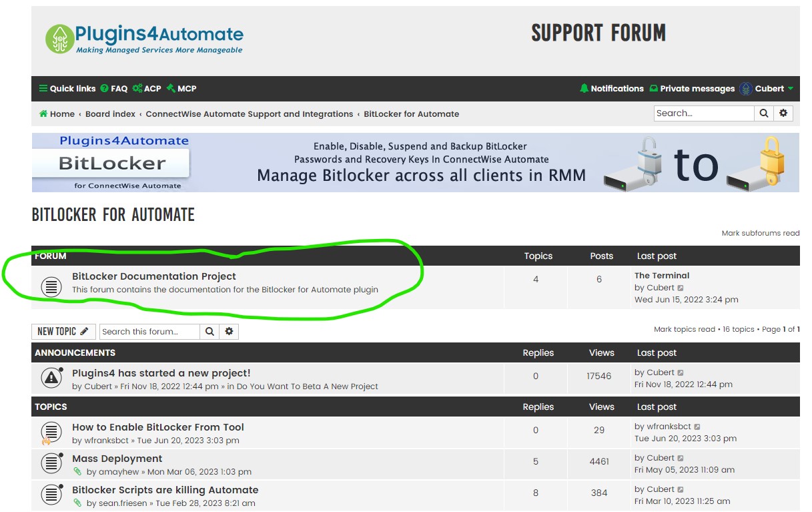The height and width of the screenshot is (512, 812).
Task: Click the BitLocker Documentation Project forum icon
Action: 51,287
